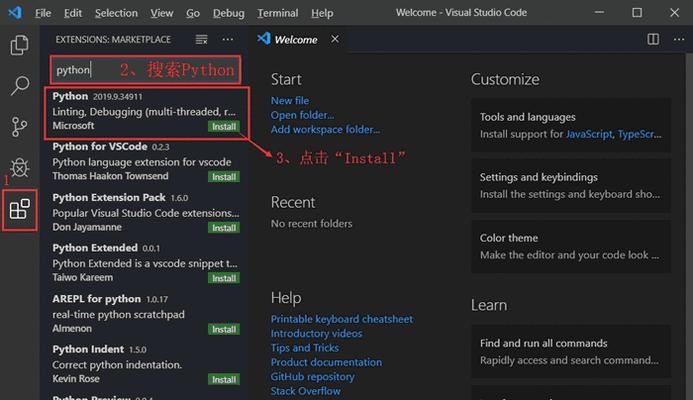
Task: Open Tips and Tricks link
Action: pos(305,348)
